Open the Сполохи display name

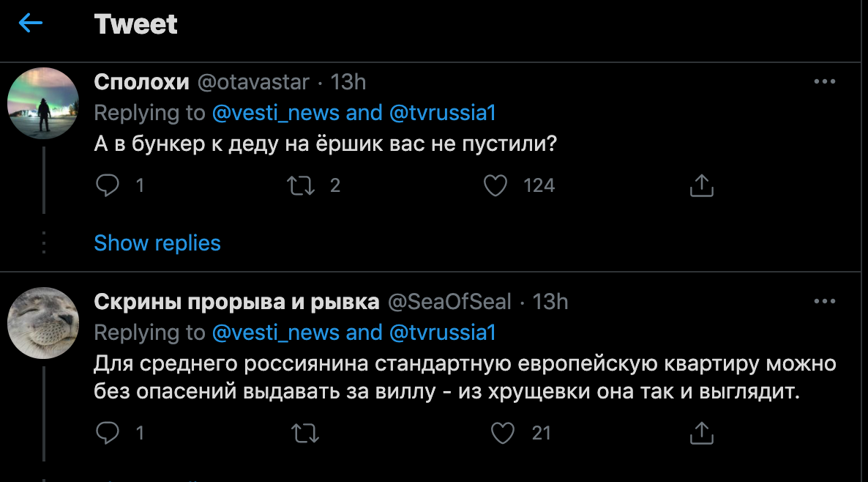141,82
